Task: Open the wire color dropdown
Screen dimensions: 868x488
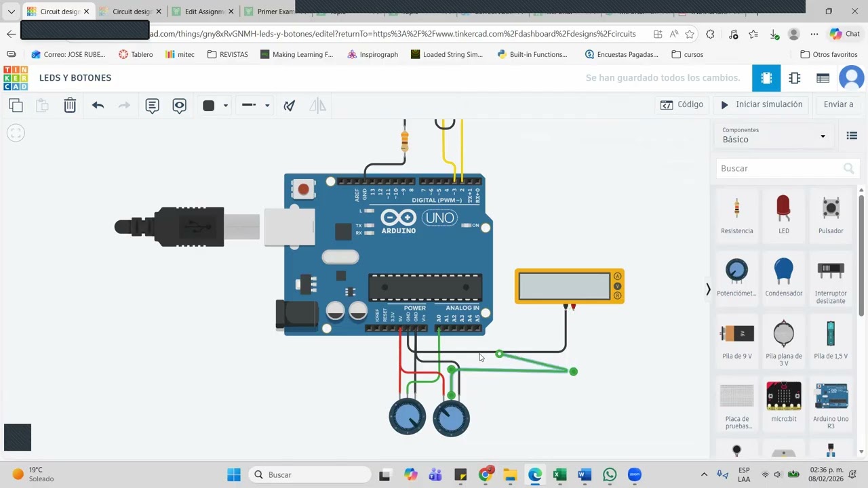Action: tap(216, 105)
